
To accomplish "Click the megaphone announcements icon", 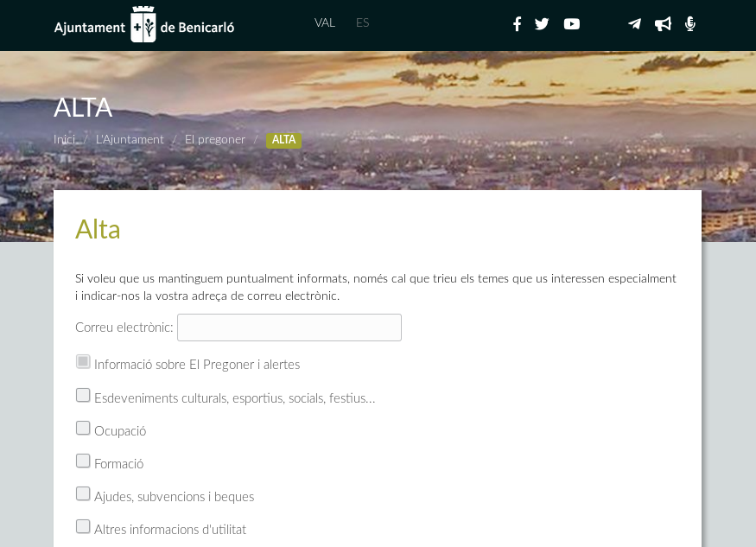I will pyautogui.click(x=663, y=24).
